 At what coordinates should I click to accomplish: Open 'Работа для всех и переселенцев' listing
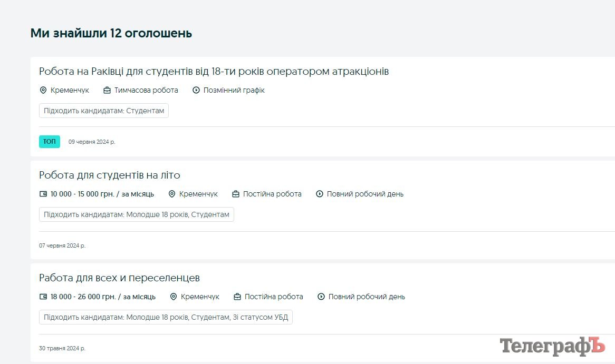[x=119, y=278]
